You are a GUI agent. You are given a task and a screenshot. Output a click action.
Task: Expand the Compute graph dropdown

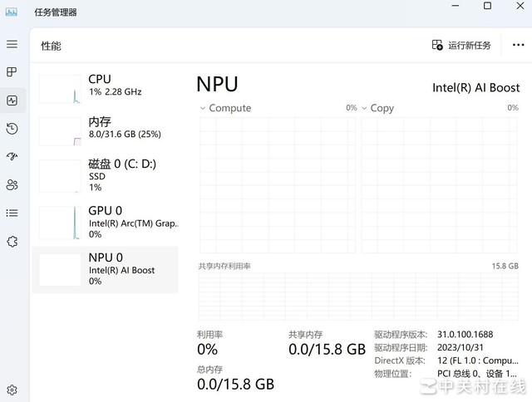click(x=203, y=109)
